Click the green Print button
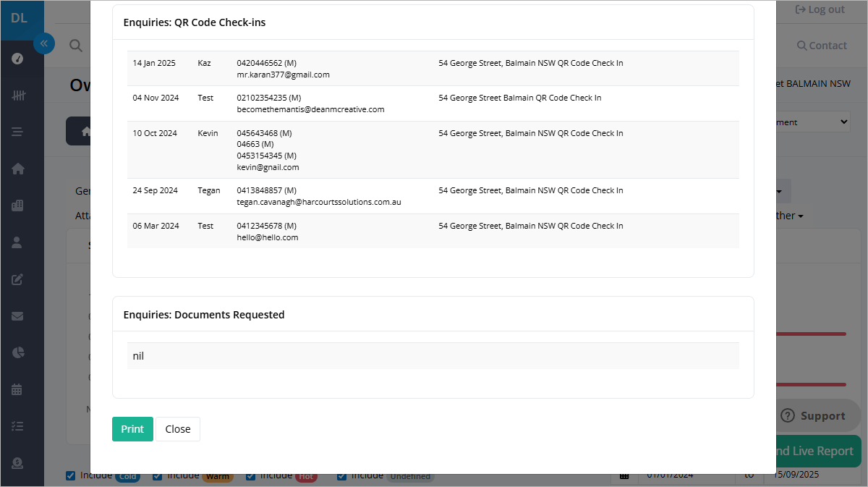The image size is (868, 487). 132,429
